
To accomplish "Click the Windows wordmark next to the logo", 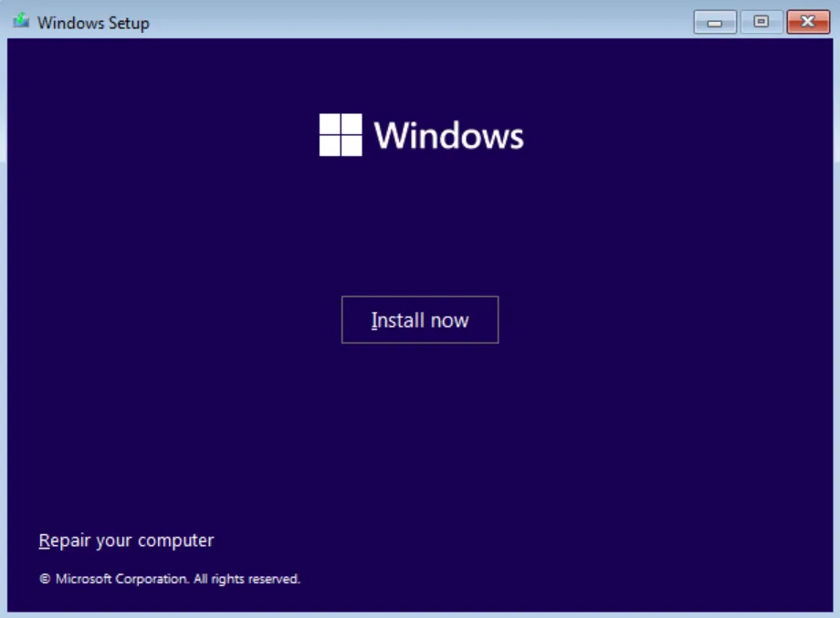I will [450, 135].
